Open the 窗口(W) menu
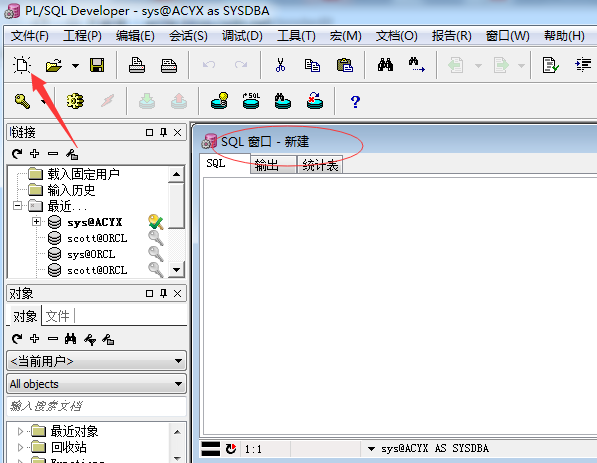Screen dimensions: 597x463 click(x=508, y=36)
